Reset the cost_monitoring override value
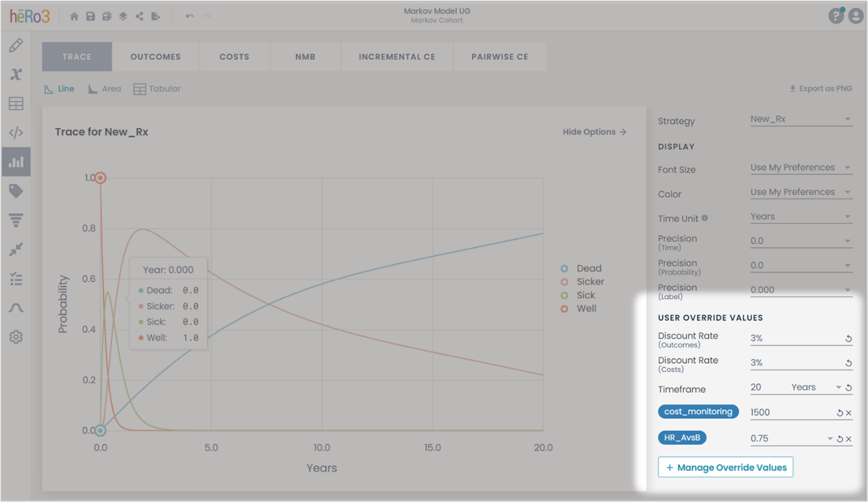Image resolution: width=868 pixels, height=502 pixels. pos(840,413)
